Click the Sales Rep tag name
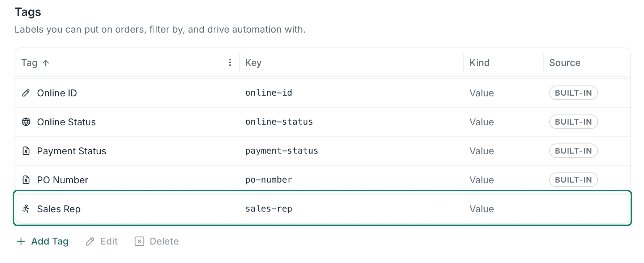Image resolution: width=644 pixels, height=263 pixels. 59,209
